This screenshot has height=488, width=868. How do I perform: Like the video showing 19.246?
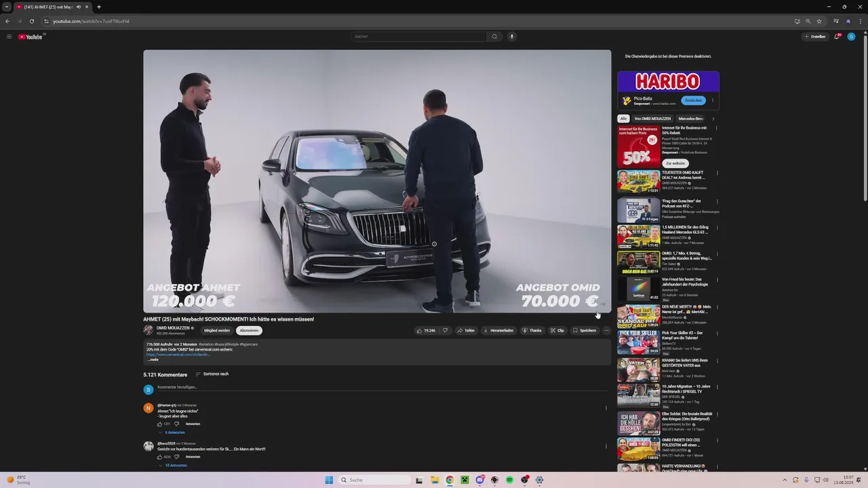click(x=426, y=331)
